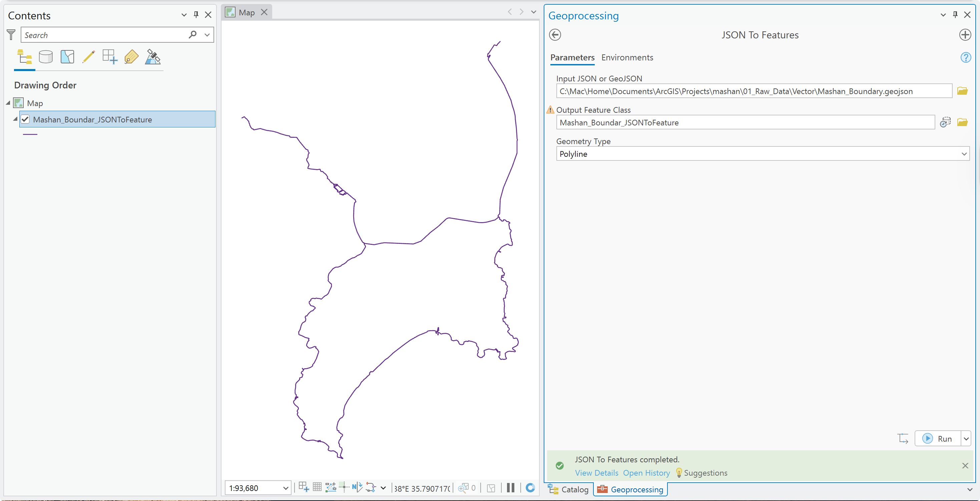This screenshot has height=501, width=980.
Task: Go back in Geoprocessing pane
Action: point(555,35)
